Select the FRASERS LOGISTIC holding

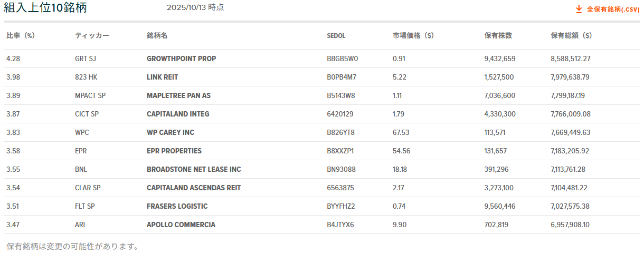(177, 206)
